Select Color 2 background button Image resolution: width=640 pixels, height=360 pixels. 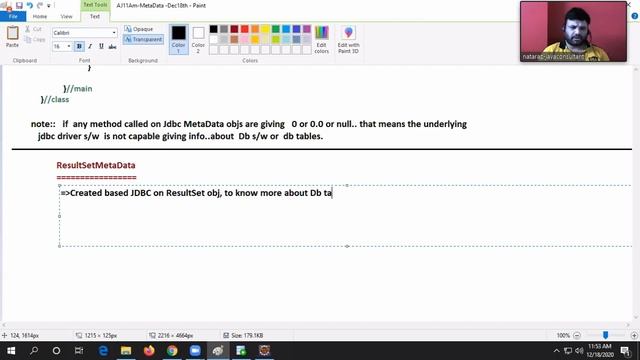pos(198,40)
